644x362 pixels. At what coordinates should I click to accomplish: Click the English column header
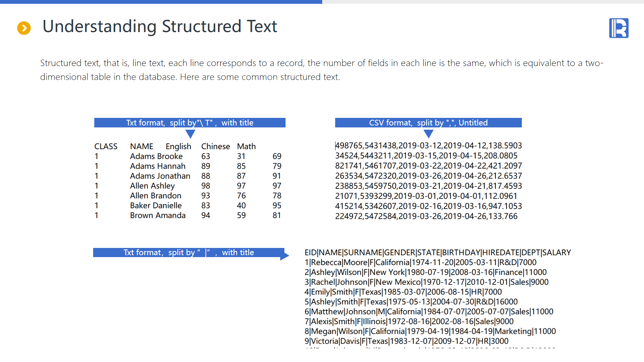tap(178, 146)
